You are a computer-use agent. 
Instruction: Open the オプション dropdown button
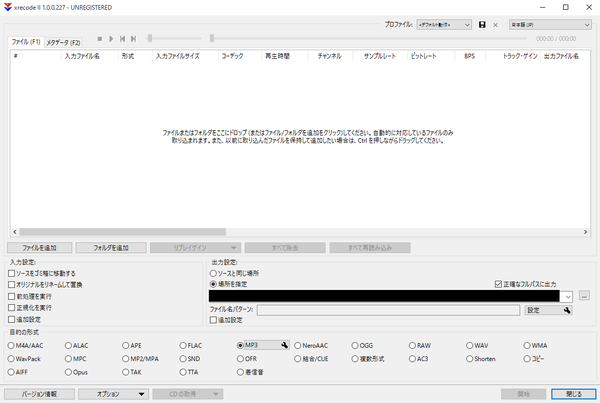(113, 394)
